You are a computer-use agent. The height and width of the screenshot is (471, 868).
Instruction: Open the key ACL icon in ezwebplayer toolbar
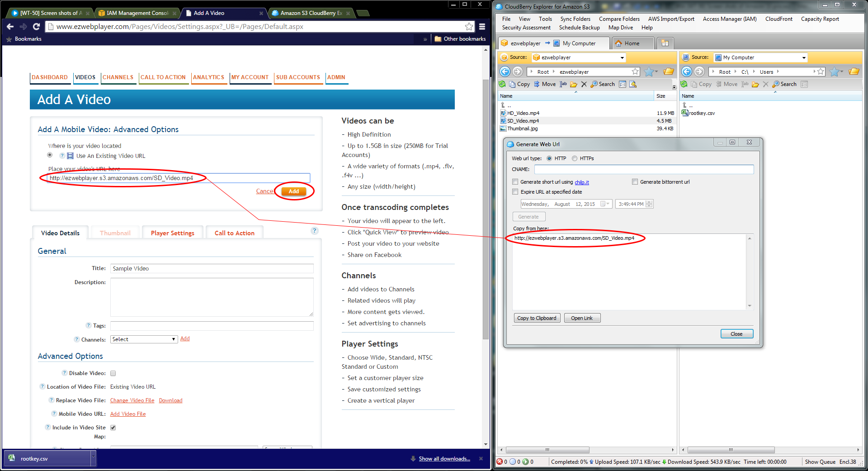(x=633, y=84)
